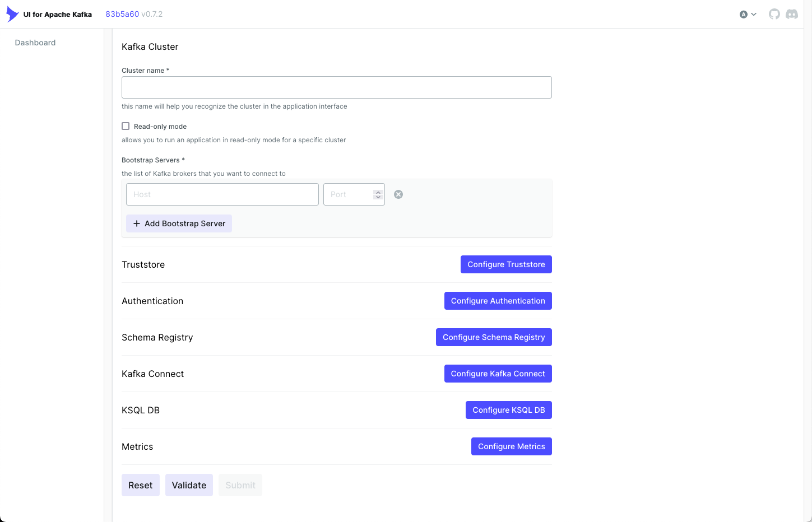Increase the Port value with stepper
The width and height of the screenshot is (812, 522).
(x=378, y=192)
